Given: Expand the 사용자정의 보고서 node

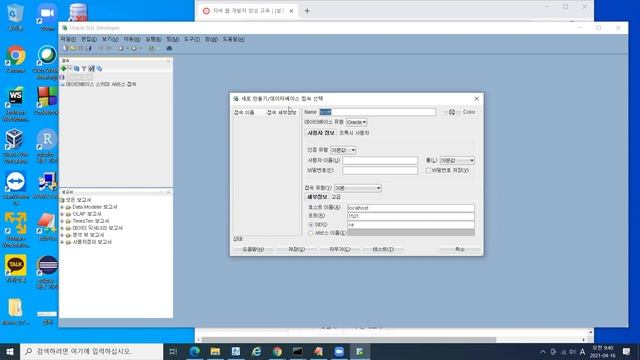Looking at the screenshot, I should [x=62, y=242].
